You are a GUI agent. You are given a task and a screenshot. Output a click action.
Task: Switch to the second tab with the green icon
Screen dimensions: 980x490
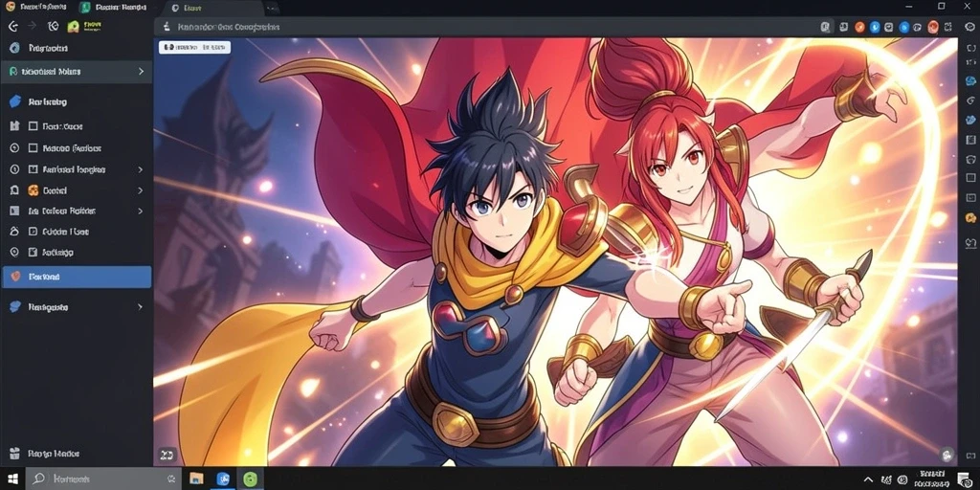[114, 8]
